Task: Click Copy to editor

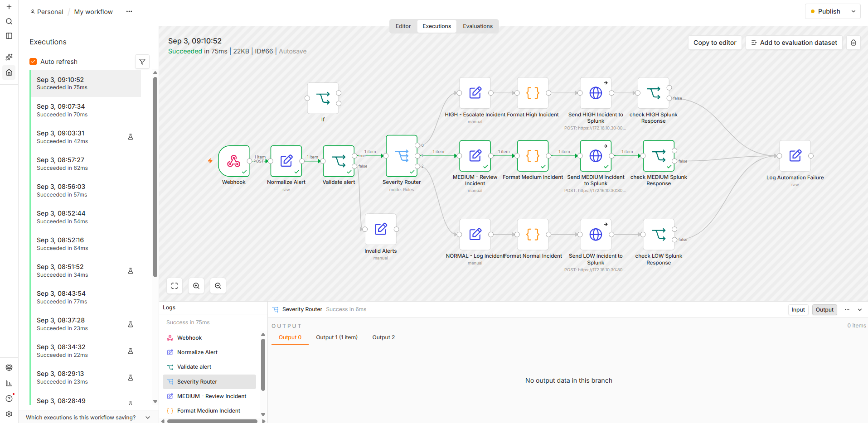Action: click(715, 43)
